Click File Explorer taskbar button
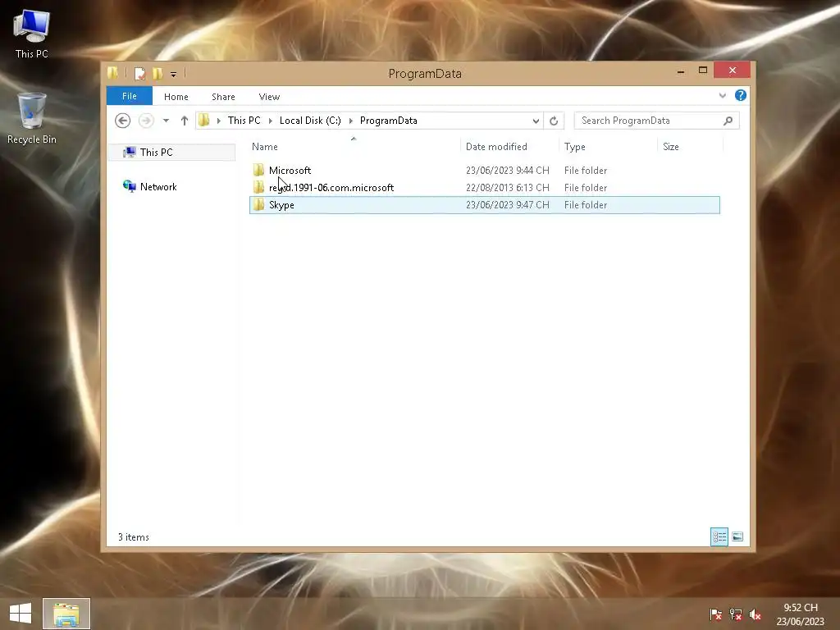 pos(66,614)
